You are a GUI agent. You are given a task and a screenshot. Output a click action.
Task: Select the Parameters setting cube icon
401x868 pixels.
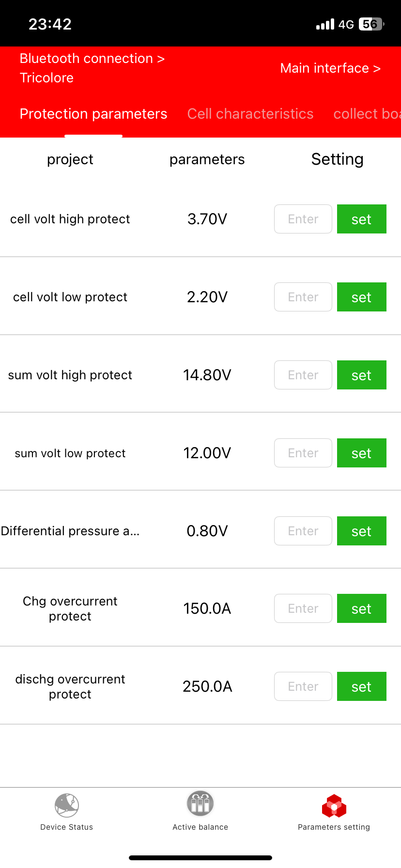[334, 806]
